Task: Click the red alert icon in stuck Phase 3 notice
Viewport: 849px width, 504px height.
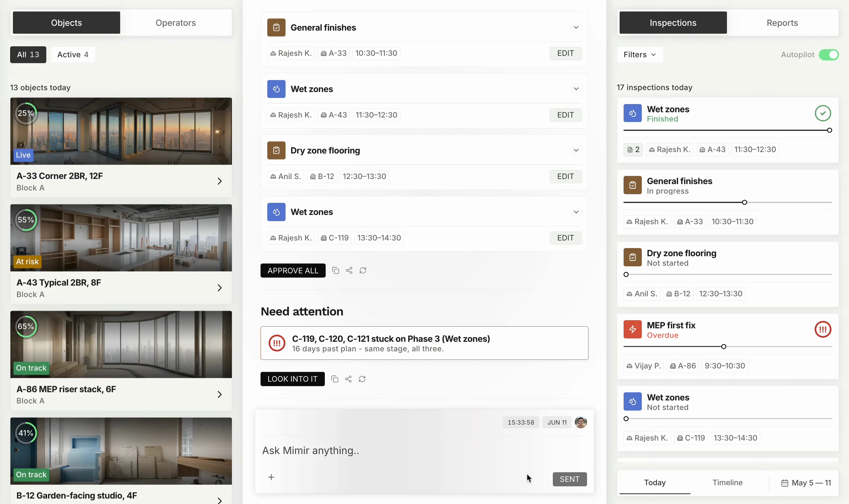Action: (277, 343)
